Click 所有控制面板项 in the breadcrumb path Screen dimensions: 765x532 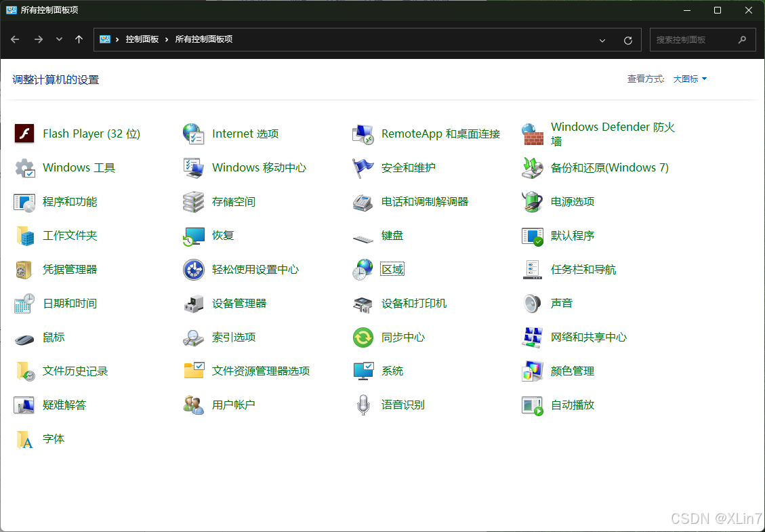pyautogui.click(x=204, y=39)
